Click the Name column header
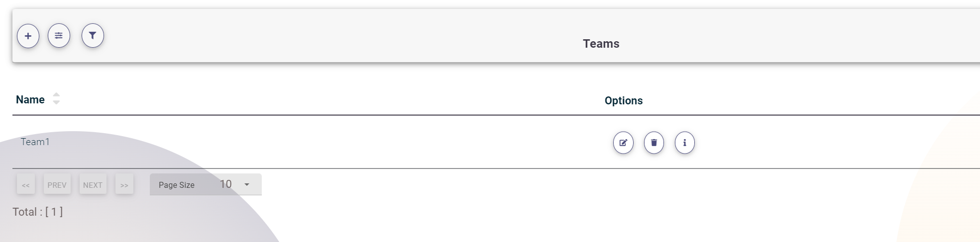980x242 pixels. point(30,99)
